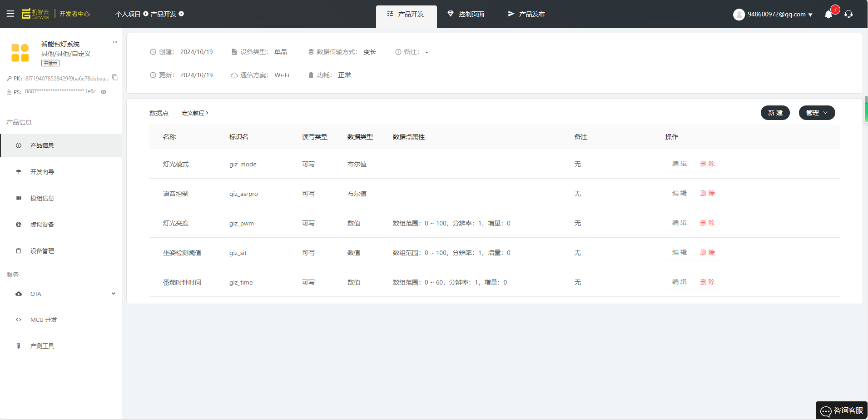Open the 管理 dropdown button
The width and height of the screenshot is (868, 420).
(x=817, y=113)
